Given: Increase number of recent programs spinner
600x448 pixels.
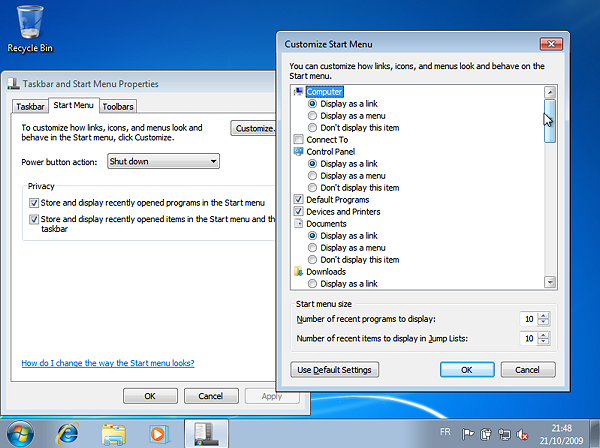Looking at the screenshot, I should point(543,316).
